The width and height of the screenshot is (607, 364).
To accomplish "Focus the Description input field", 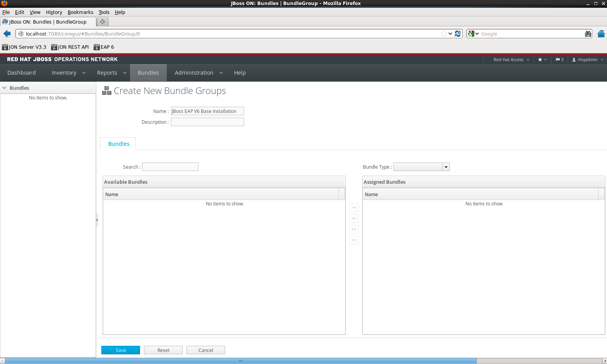I will 207,122.
